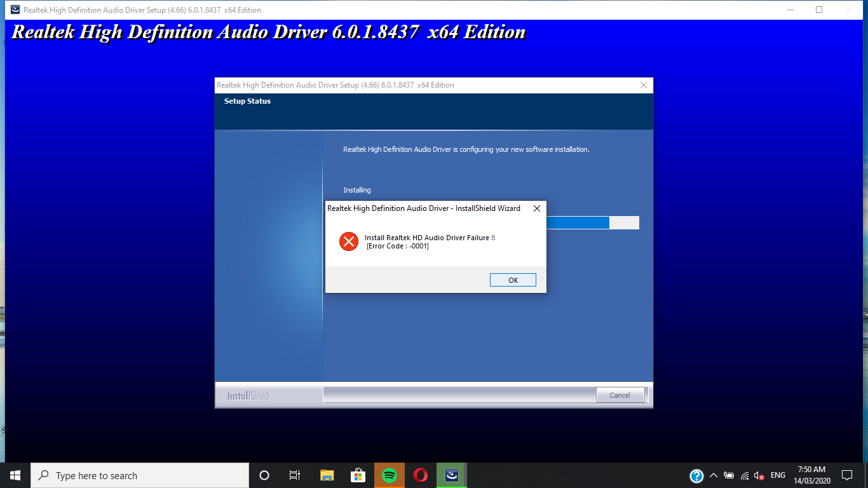The width and height of the screenshot is (868, 488).
Task: Click the 'Install Realtek HD Audio Driver Failure' message
Action: [x=430, y=238]
